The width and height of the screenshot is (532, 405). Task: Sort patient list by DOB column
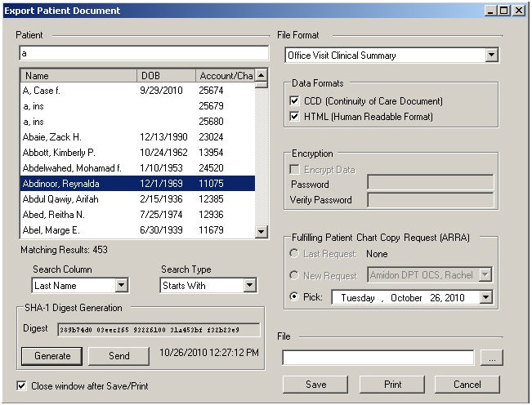(166, 76)
